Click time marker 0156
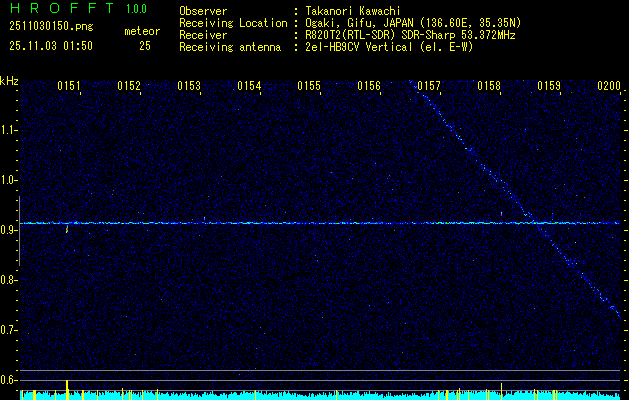Screen dimensions: 629x400 click(x=369, y=86)
